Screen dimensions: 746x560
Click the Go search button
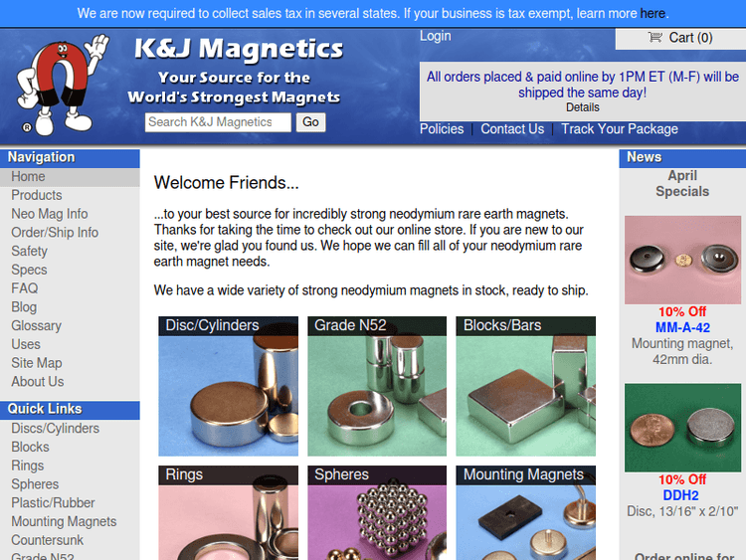pyautogui.click(x=310, y=122)
